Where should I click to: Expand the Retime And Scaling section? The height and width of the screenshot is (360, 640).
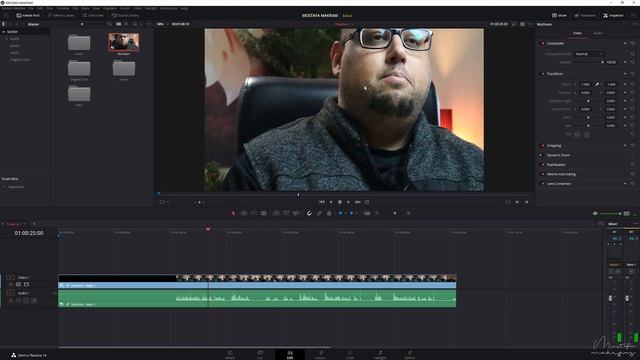(x=561, y=174)
